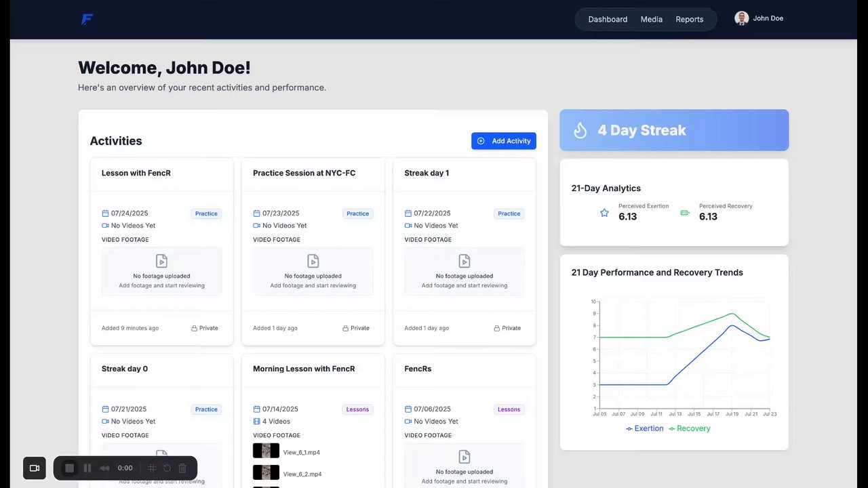Click upload footage area in Practice Session card
The height and width of the screenshot is (488, 868).
pyautogui.click(x=313, y=271)
